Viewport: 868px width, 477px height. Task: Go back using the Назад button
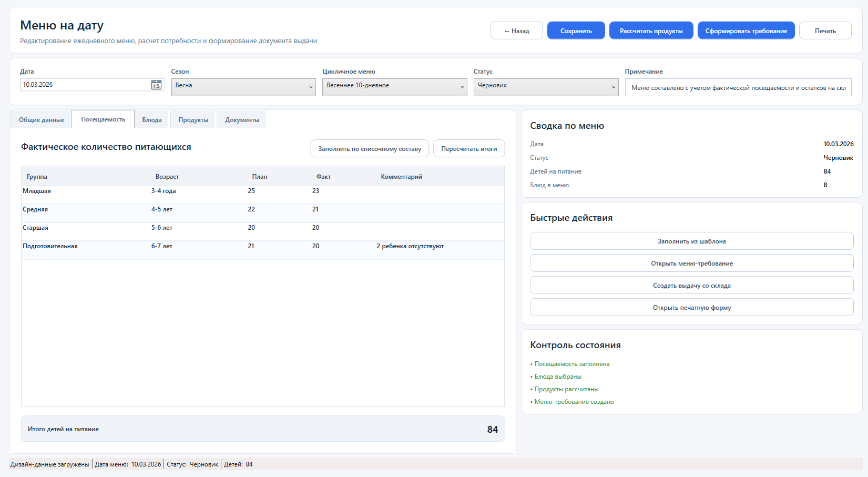516,31
